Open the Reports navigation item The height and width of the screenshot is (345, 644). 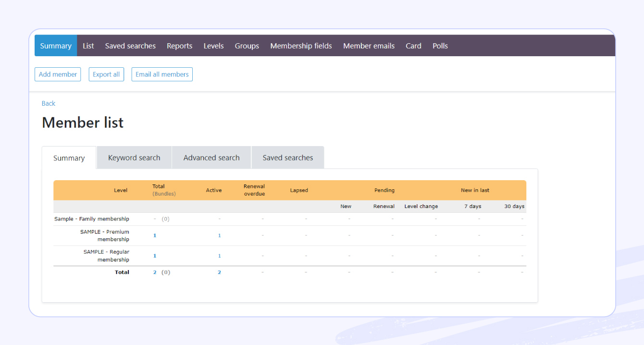tap(180, 46)
